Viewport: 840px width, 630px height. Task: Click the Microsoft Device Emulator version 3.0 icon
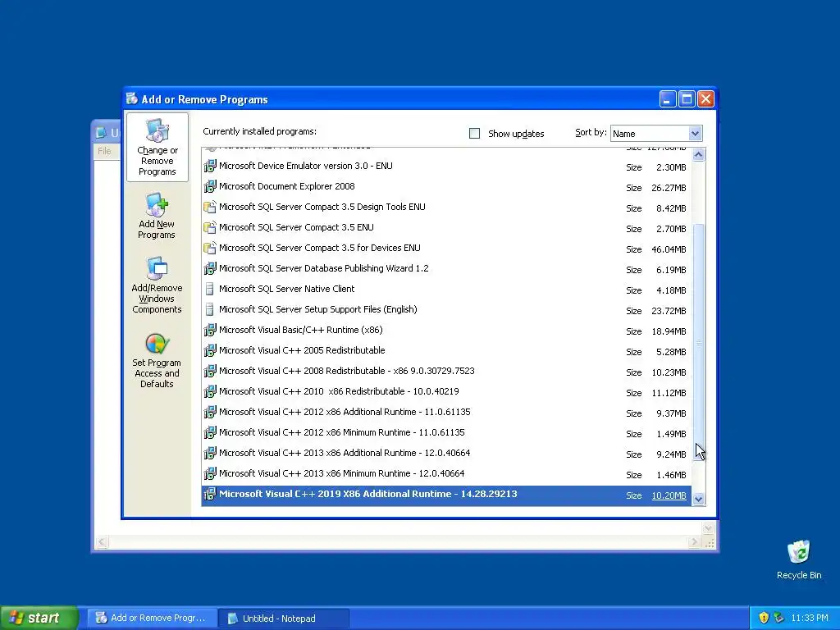(210, 166)
